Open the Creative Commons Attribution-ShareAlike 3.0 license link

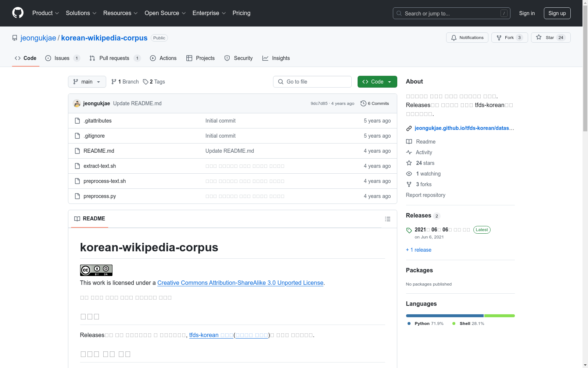click(240, 283)
